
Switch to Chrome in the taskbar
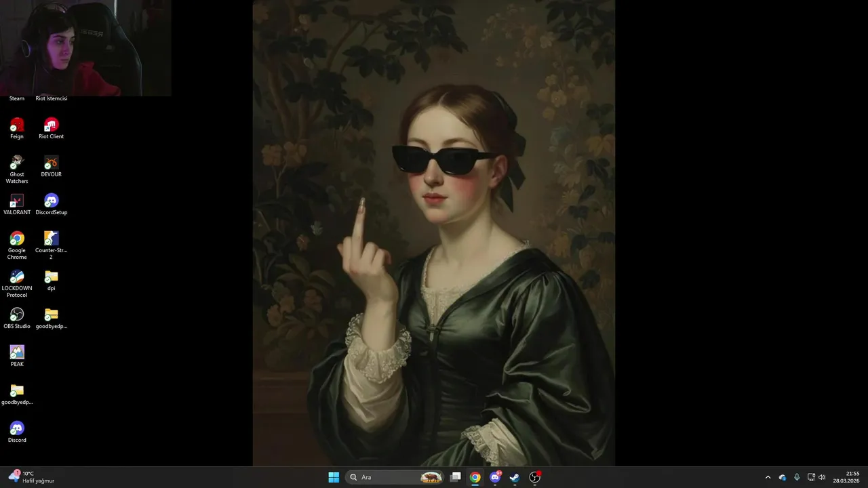[475, 477]
